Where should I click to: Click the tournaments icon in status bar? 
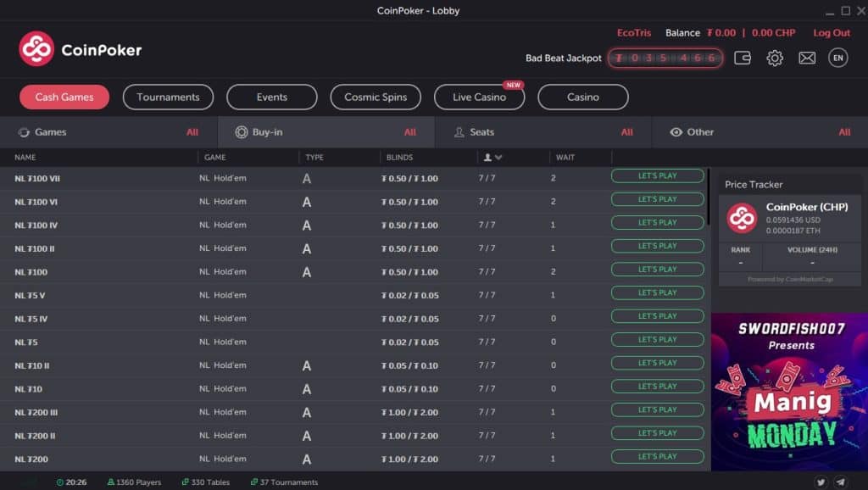[x=254, y=482]
